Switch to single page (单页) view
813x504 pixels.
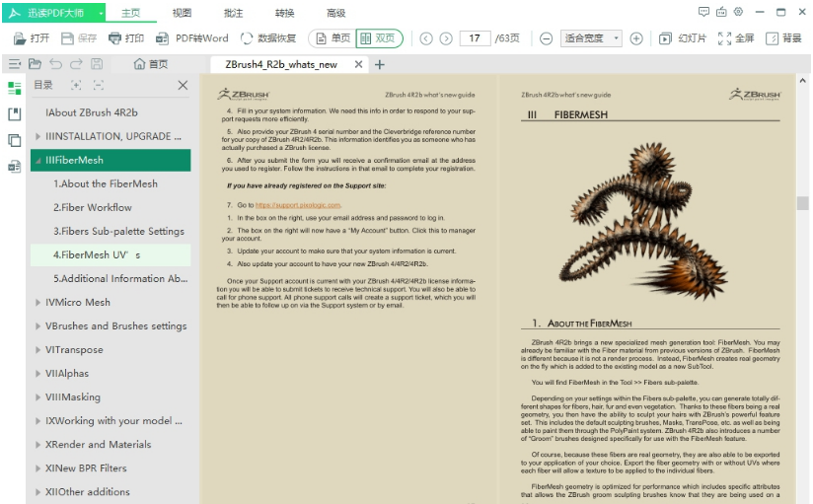(x=333, y=38)
